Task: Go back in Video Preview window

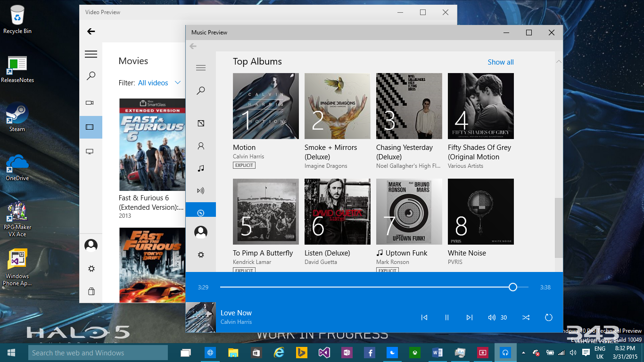Action: click(x=91, y=32)
